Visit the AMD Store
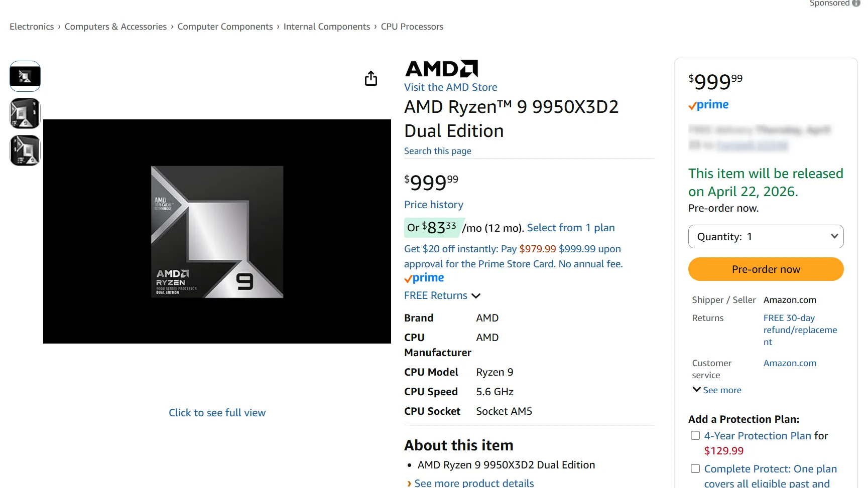Viewport: 868px width, 488px height. point(450,87)
